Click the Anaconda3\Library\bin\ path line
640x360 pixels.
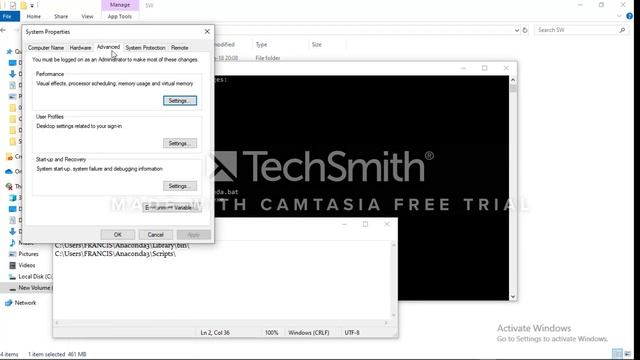tap(122, 245)
